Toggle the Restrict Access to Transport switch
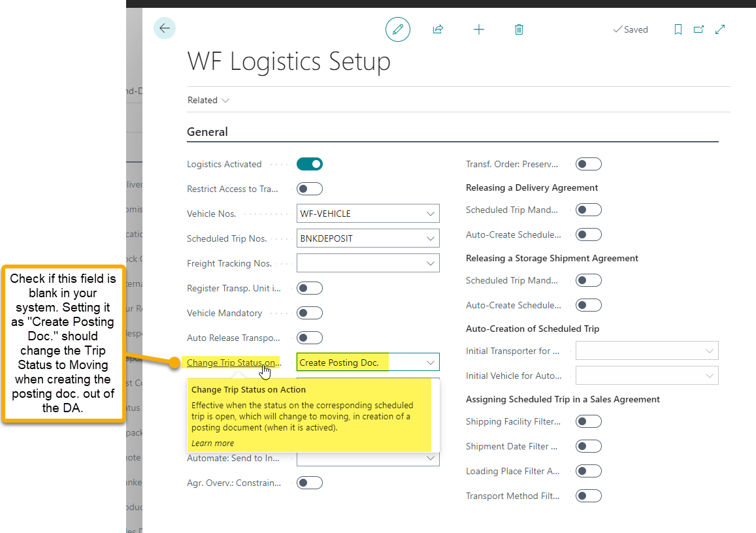 click(310, 189)
